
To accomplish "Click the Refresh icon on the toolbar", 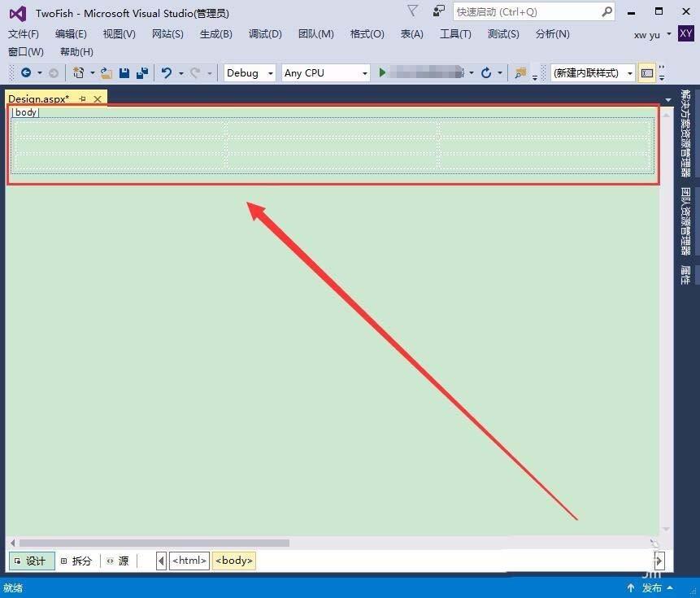I will (x=485, y=72).
